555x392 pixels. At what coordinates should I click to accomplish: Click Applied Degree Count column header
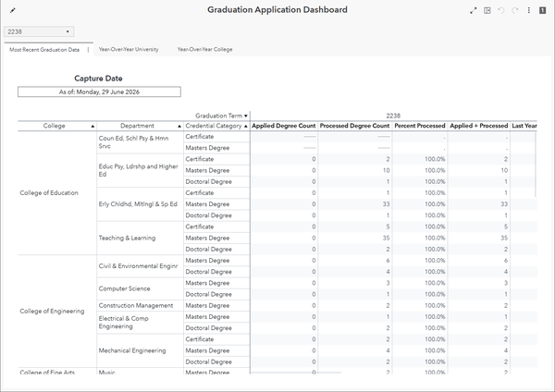[284, 126]
